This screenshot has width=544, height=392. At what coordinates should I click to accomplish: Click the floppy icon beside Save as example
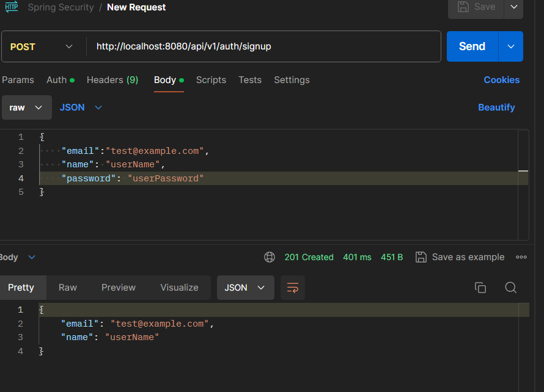(421, 257)
